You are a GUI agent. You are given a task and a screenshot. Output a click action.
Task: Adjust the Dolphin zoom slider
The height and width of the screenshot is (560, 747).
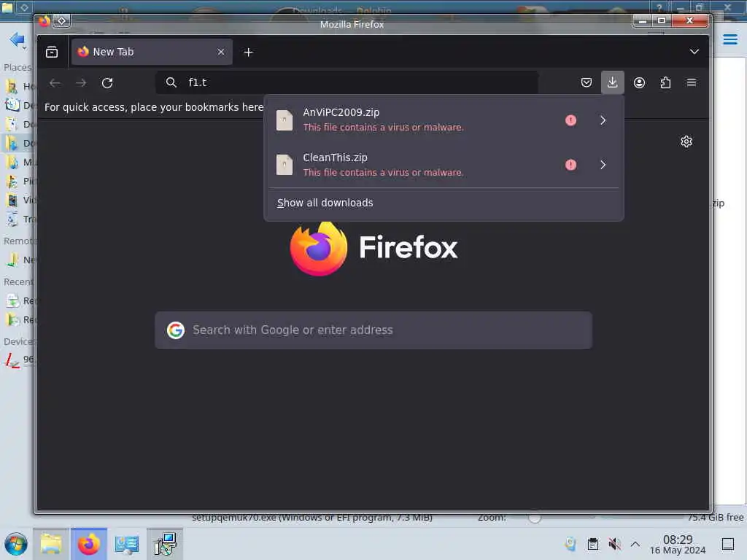(535, 518)
